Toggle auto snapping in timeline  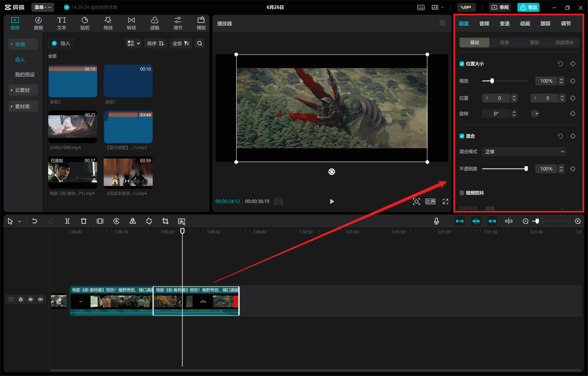476,221
